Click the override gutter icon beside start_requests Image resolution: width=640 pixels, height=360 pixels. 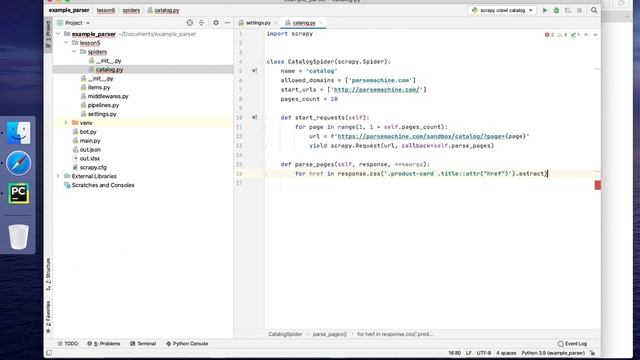click(x=254, y=118)
